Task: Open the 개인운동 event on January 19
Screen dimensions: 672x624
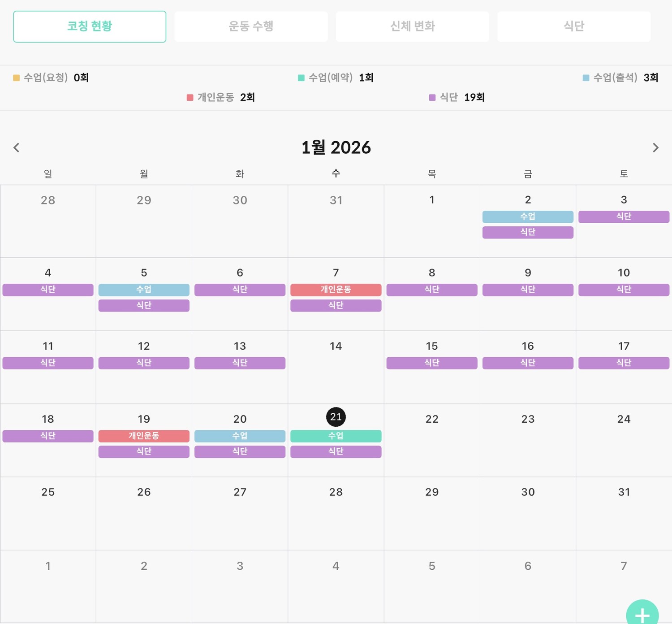Action: click(144, 436)
